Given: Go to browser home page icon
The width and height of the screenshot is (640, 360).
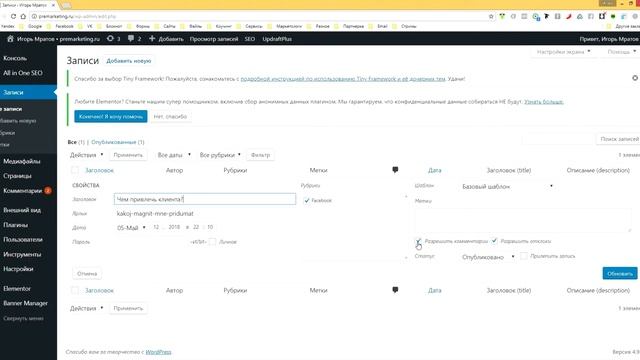Looking at the screenshot, I should click(23, 16).
